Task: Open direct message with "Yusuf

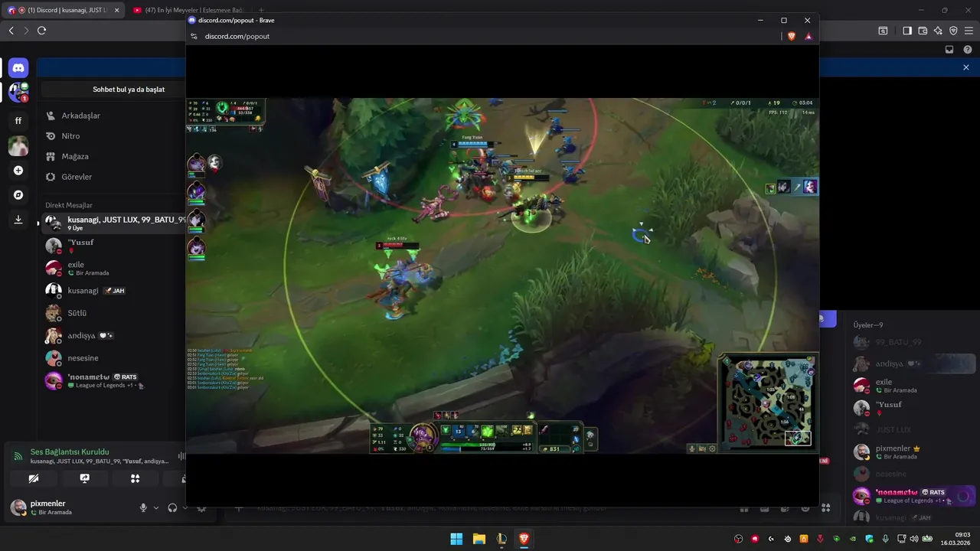Action: [113, 246]
